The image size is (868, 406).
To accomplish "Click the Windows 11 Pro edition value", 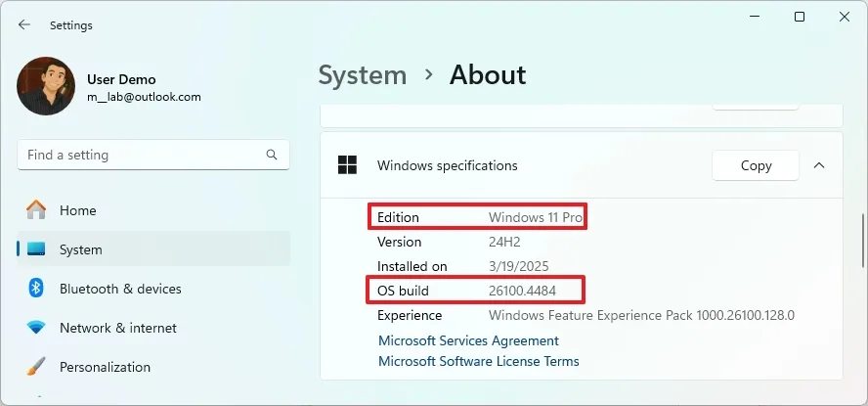I will pyautogui.click(x=536, y=218).
